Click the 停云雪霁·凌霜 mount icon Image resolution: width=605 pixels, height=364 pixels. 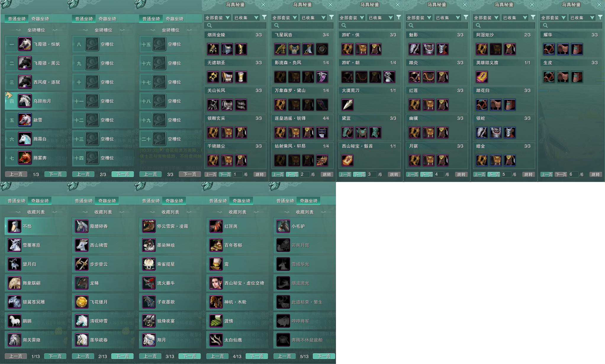click(149, 226)
